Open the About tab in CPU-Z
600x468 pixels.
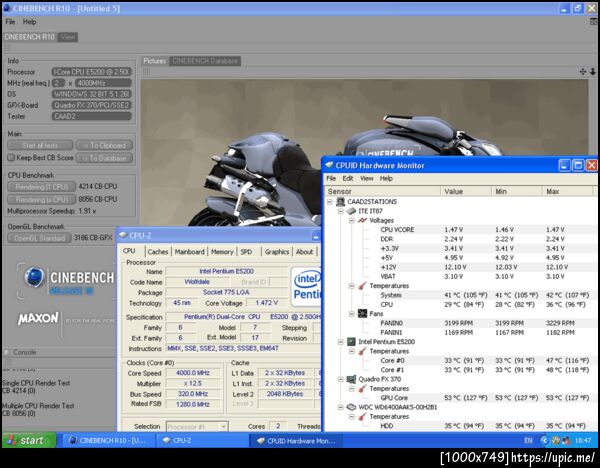(305, 252)
